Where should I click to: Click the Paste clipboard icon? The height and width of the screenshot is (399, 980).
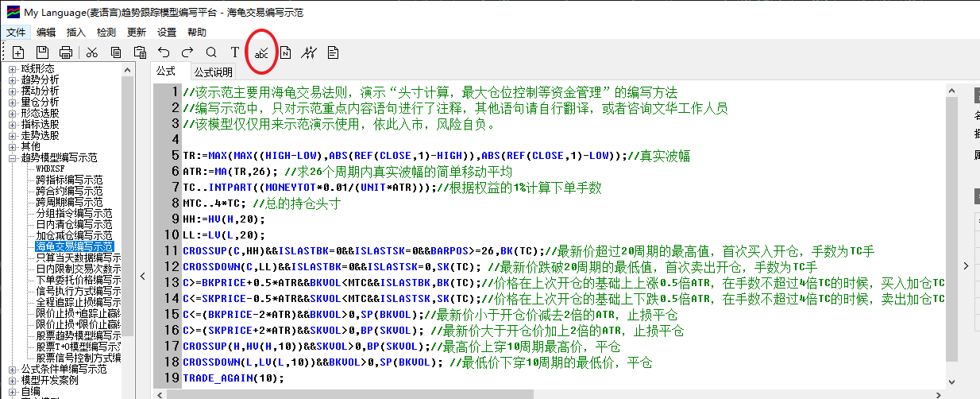(x=140, y=52)
